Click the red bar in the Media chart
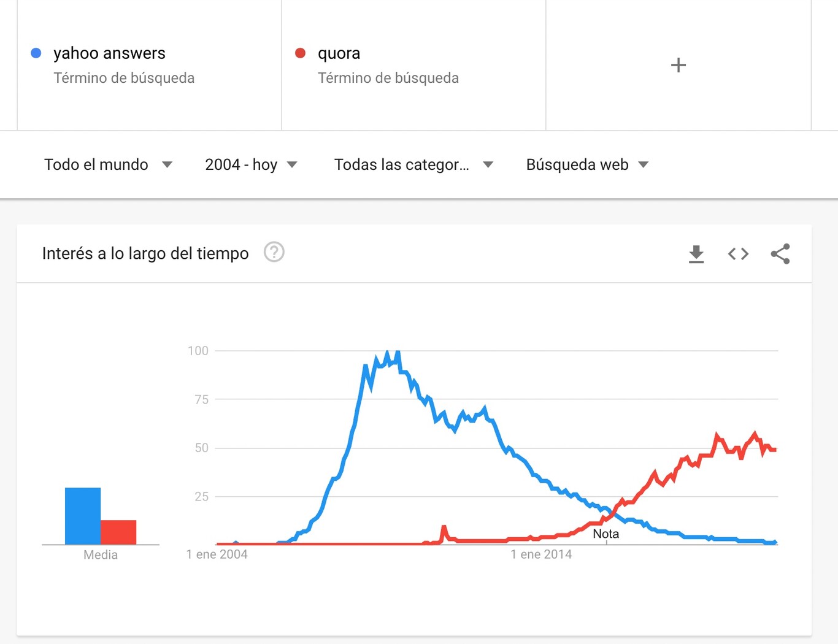The height and width of the screenshot is (644, 838). [119, 532]
